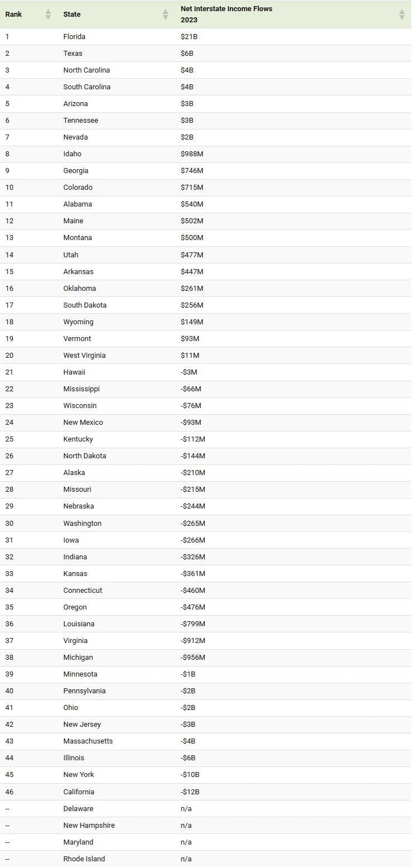Select the Net Interstate Income Flows 2023 header
The image size is (413, 868).
[x=227, y=15]
